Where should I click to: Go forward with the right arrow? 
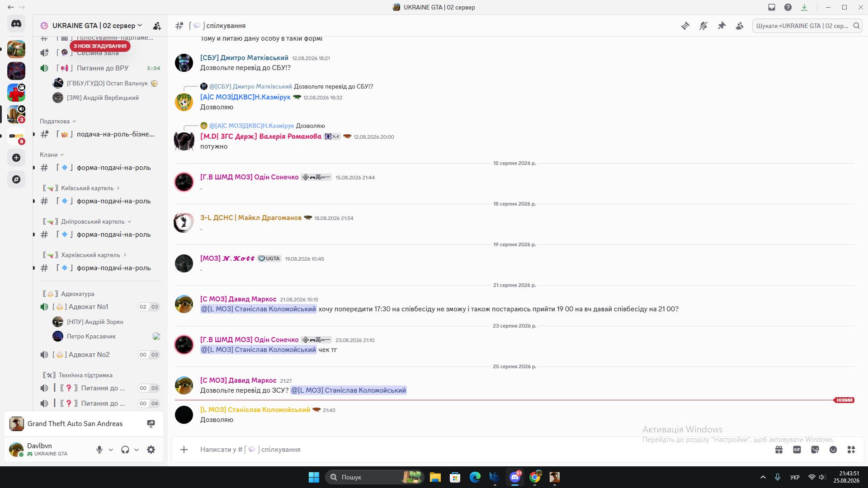(x=22, y=7)
